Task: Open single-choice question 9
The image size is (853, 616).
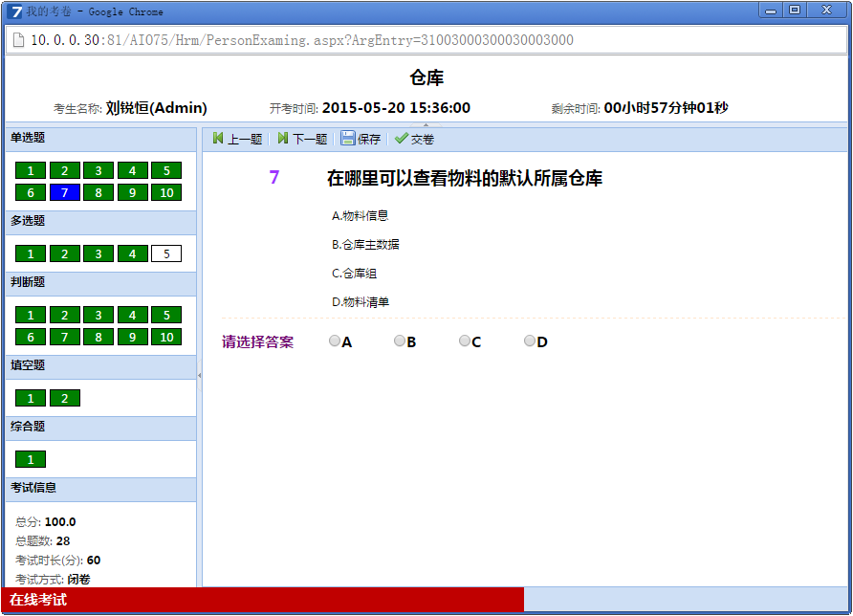Action: coord(132,192)
